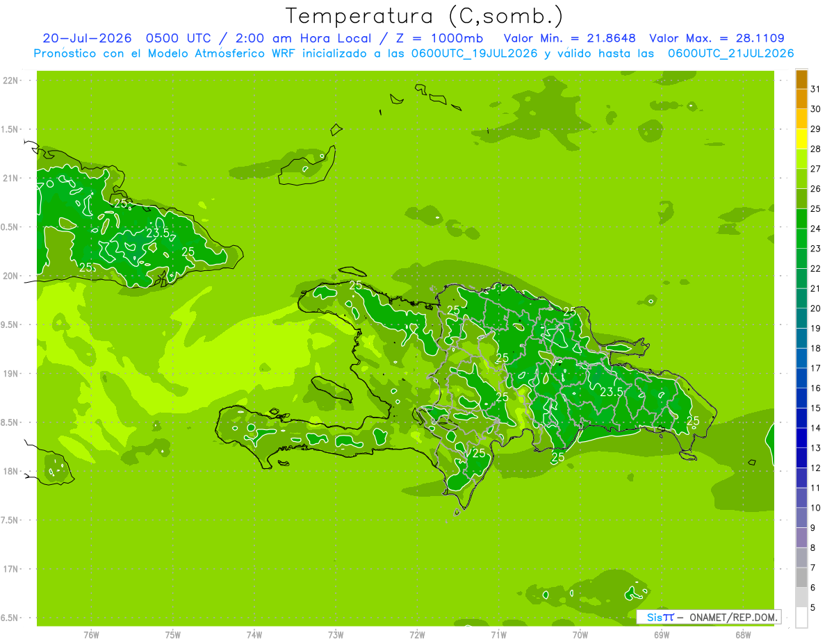Image resolution: width=834 pixels, height=644 pixels.
Task: Click the '19N' latitude label
Action: pyautogui.click(x=11, y=373)
